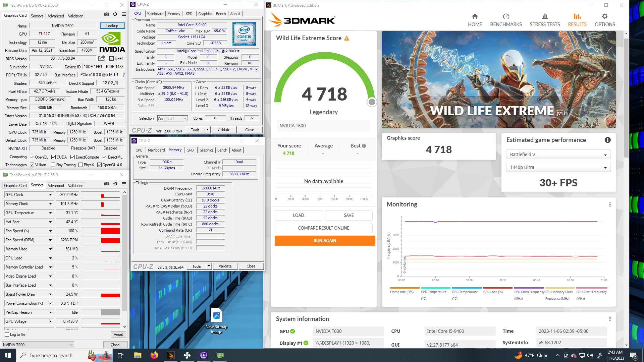Open Advanced tab in upper GPU-Z
644x362 pixels.
[x=56, y=16]
